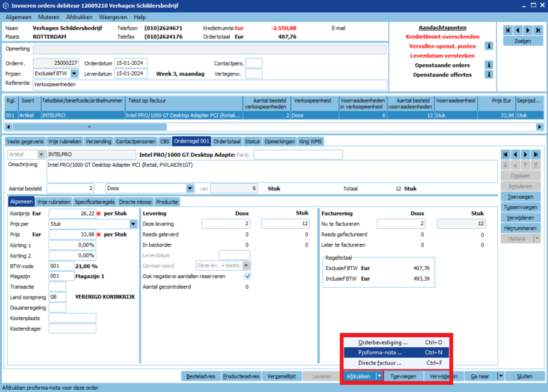548x392 pixels.
Task: Click info icon beside Openstaande orders
Action: tap(489, 65)
